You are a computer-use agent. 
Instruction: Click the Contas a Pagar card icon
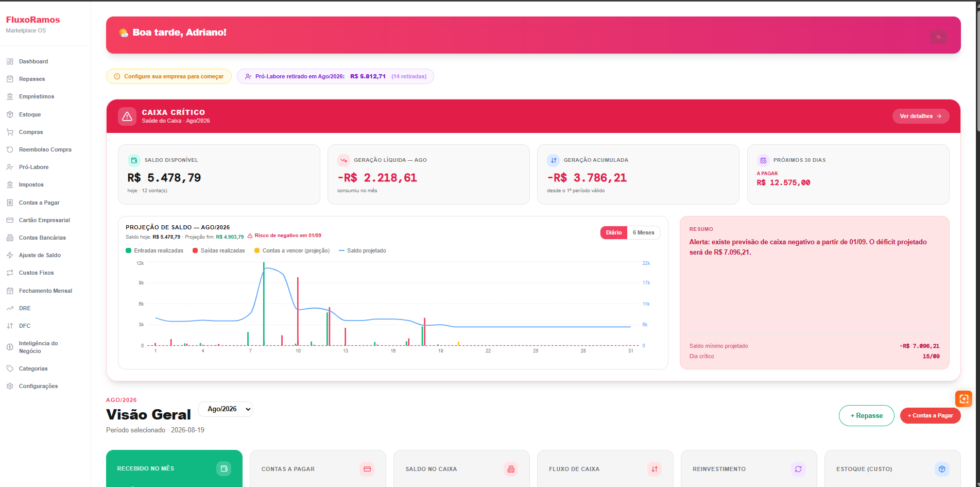click(367, 469)
